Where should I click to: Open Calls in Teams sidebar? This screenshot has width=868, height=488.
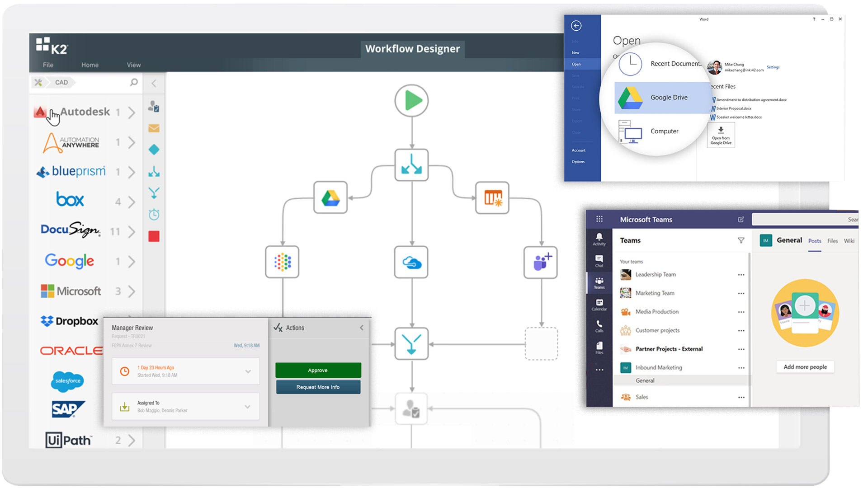pyautogui.click(x=599, y=326)
